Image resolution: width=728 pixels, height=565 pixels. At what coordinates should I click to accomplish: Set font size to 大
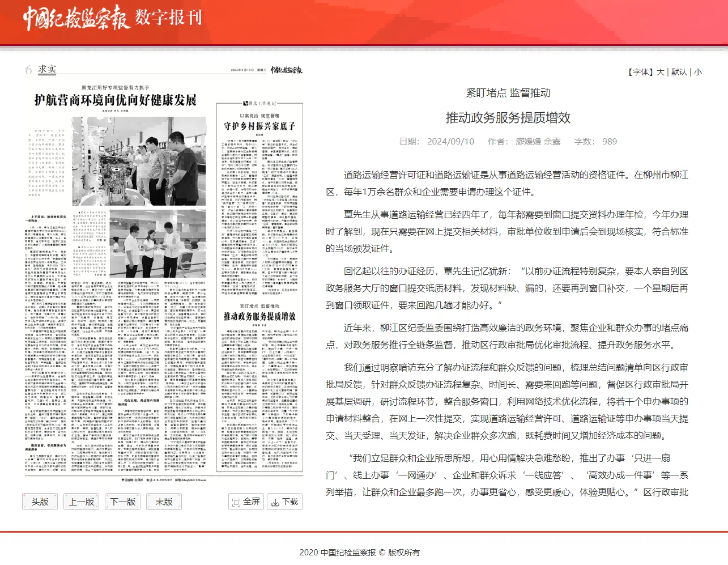pyautogui.click(x=660, y=72)
